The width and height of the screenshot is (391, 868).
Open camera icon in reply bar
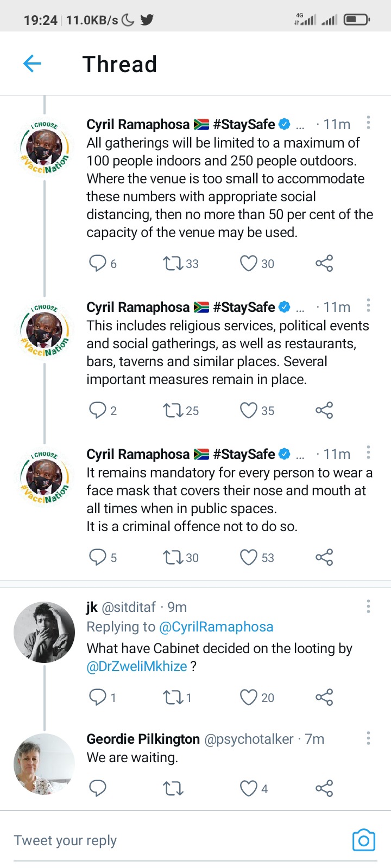(x=363, y=840)
